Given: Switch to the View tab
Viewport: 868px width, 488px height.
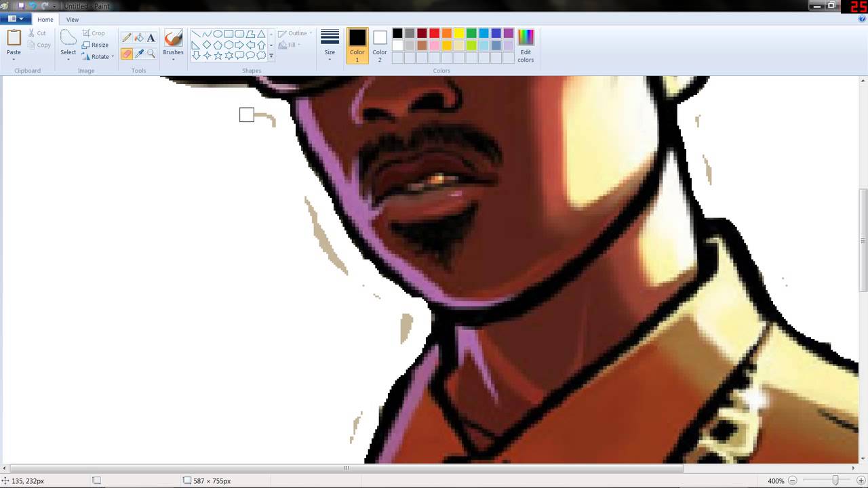Looking at the screenshot, I should pyautogui.click(x=72, y=20).
